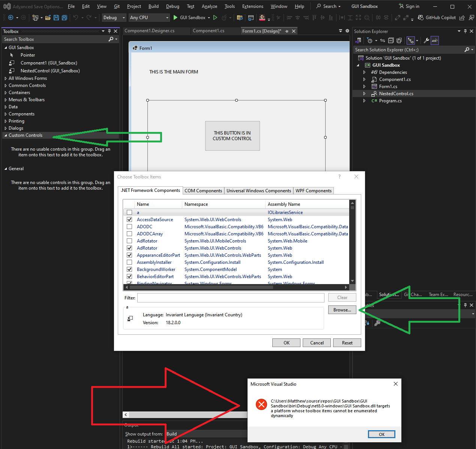The width and height of the screenshot is (476, 449).
Task: Expand Form1.cs in Solution Explorer
Action: coord(364,86)
